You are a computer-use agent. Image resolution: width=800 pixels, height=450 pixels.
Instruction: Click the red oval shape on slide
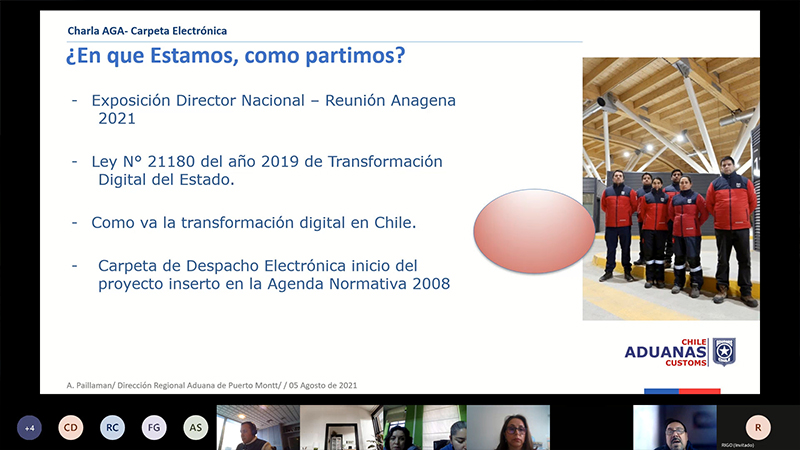(x=534, y=231)
